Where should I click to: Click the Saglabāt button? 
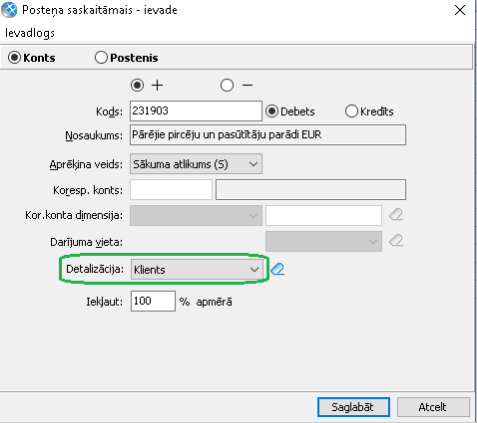pyautogui.click(x=353, y=407)
